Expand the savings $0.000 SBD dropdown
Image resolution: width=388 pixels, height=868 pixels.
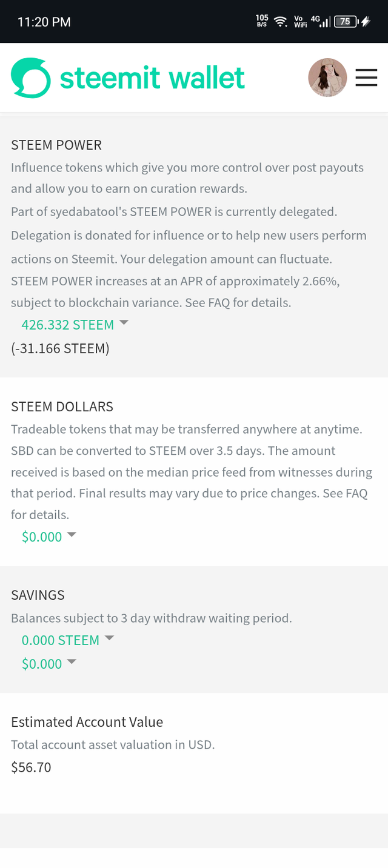tap(72, 661)
